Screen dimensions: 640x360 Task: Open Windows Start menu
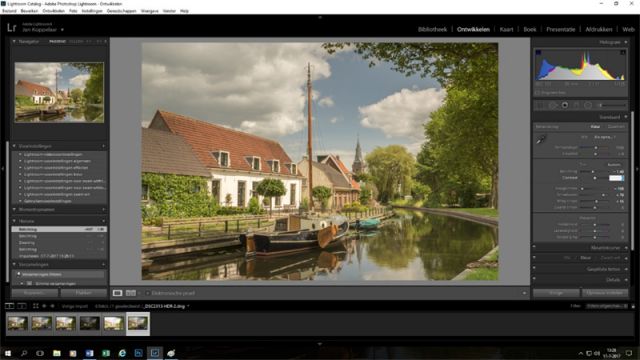pos(8,353)
